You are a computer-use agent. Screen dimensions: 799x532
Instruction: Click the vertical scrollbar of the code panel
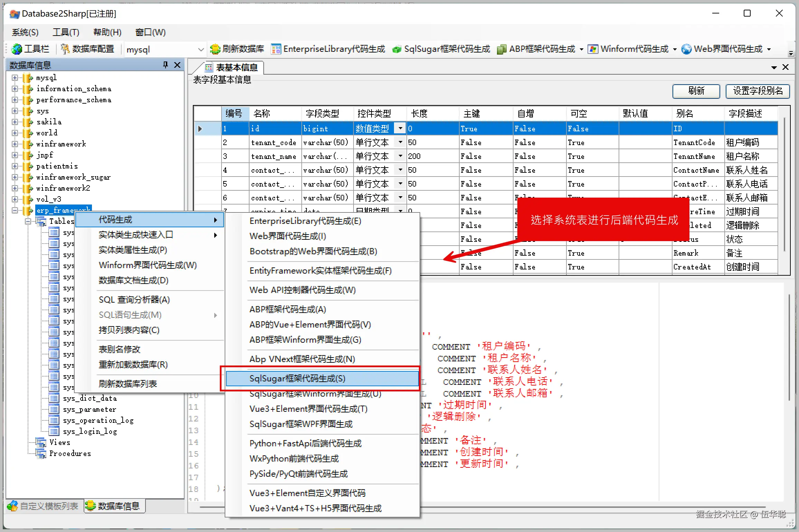pos(789,345)
